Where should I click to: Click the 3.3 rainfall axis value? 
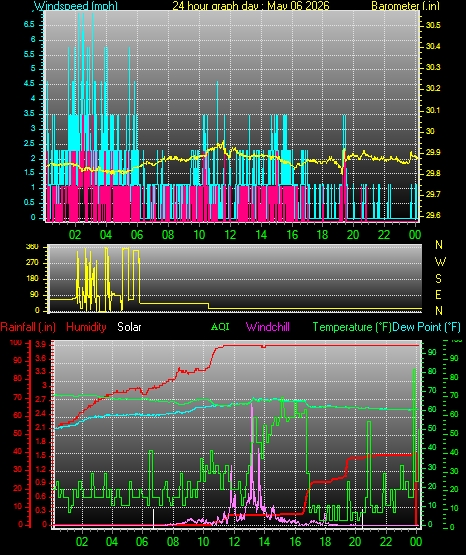[x=41, y=372]
